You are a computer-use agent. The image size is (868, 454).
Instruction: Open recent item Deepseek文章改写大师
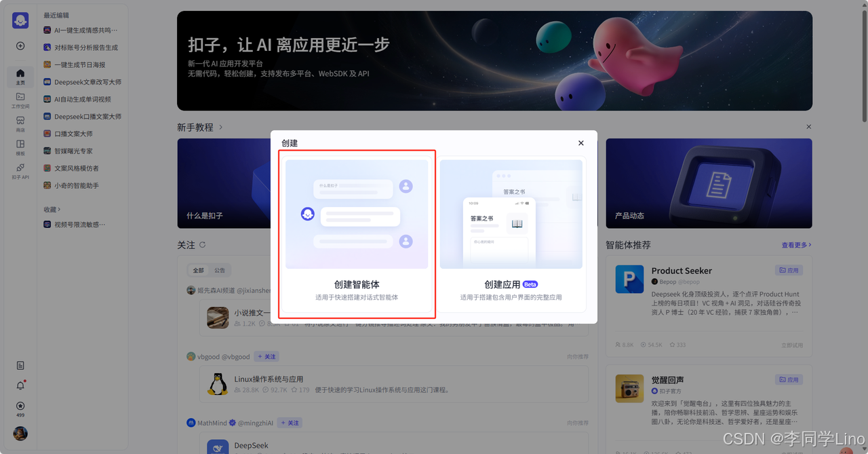[x=82, y=82]
